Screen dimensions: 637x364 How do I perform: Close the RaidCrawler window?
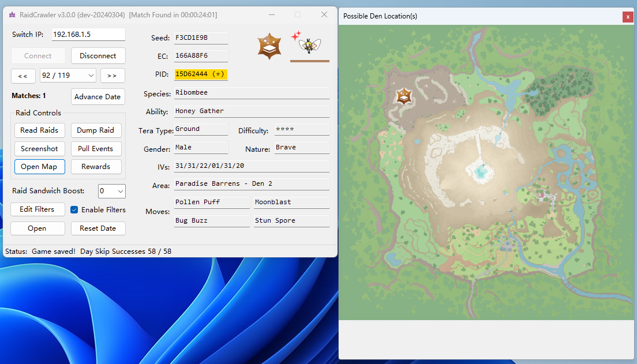coord(324,14)
